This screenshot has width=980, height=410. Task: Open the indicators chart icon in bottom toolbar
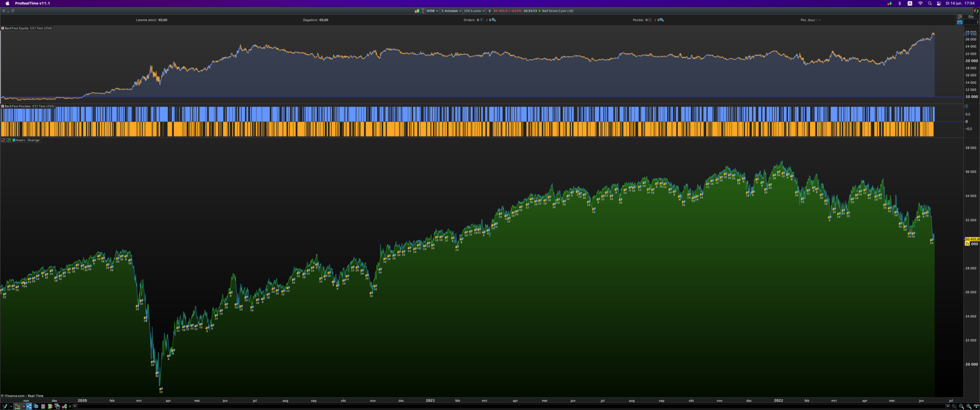(x=18, y=406)
